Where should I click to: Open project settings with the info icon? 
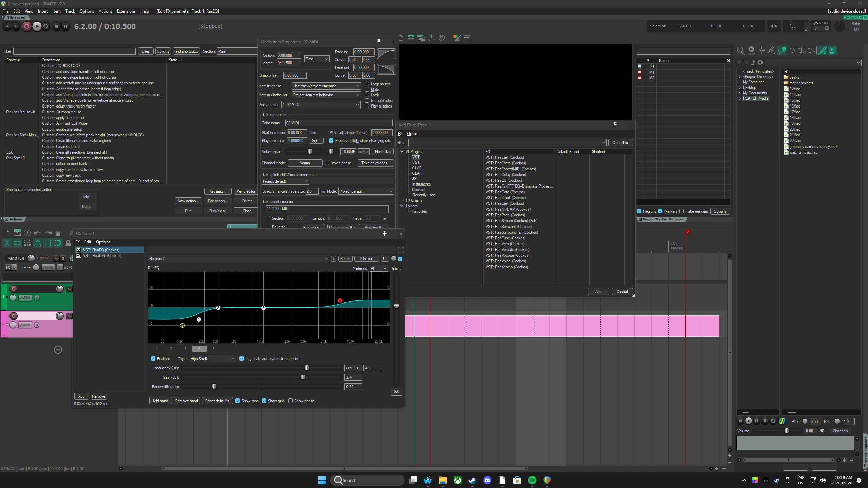27,233
